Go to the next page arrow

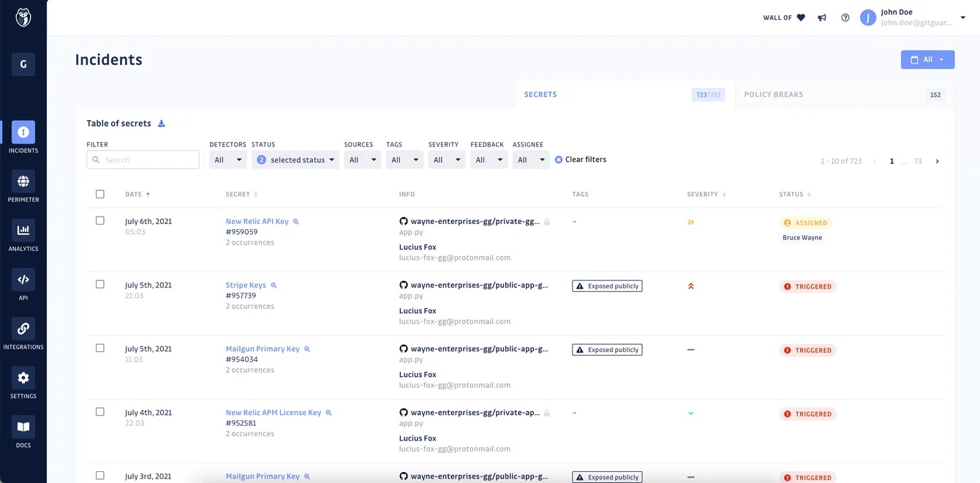[938, 161]
